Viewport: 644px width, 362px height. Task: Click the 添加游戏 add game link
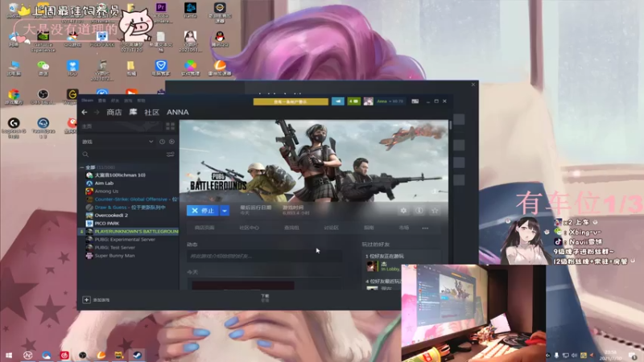[x=101, y=300]
